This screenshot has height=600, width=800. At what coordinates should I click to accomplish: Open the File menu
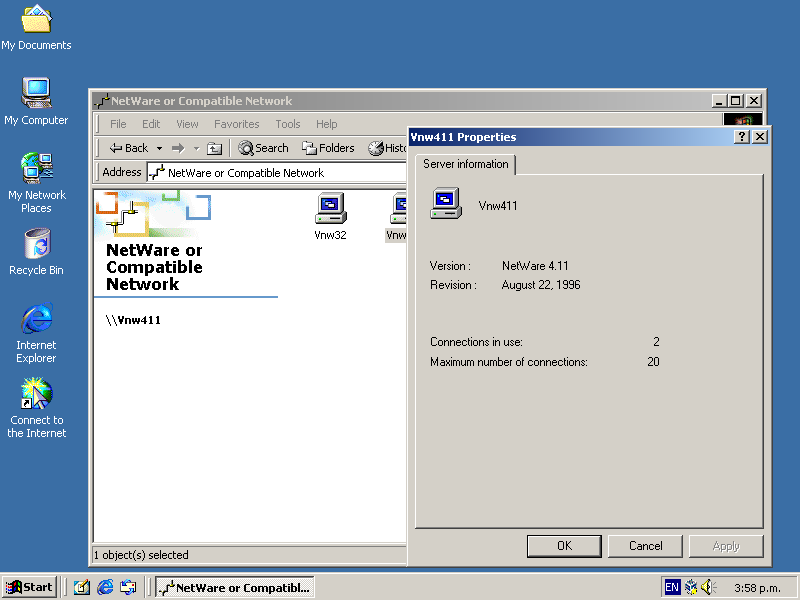coord(118,124)
